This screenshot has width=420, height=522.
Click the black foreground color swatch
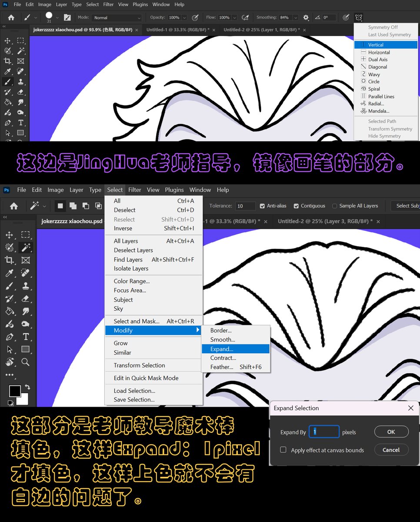tap(14, 391)
